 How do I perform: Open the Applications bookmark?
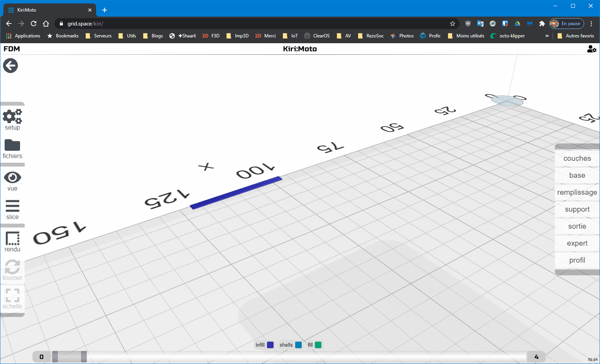click(x=24, y=36)
